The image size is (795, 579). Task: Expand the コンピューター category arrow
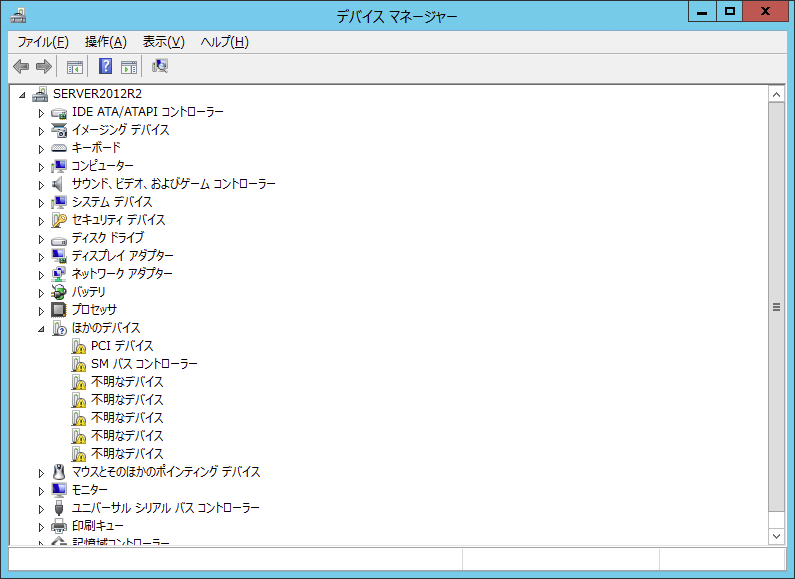point(42,167)
